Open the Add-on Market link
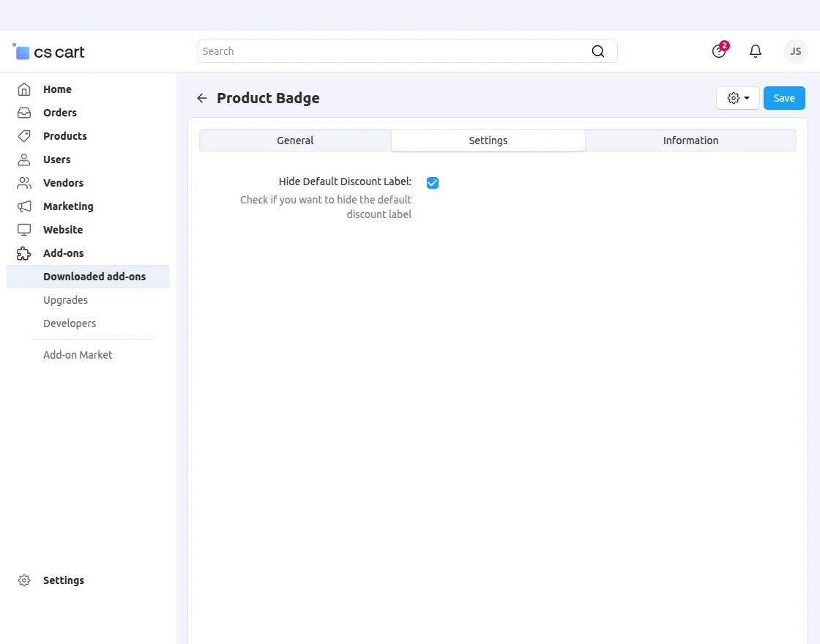 (78, 355)
